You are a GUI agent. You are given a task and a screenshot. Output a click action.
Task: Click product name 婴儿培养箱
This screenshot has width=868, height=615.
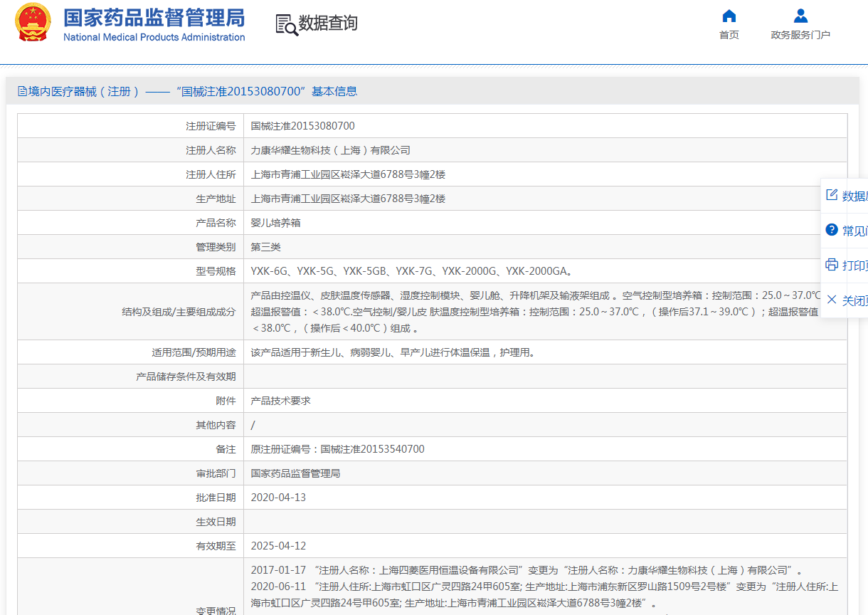click(276, 223)
